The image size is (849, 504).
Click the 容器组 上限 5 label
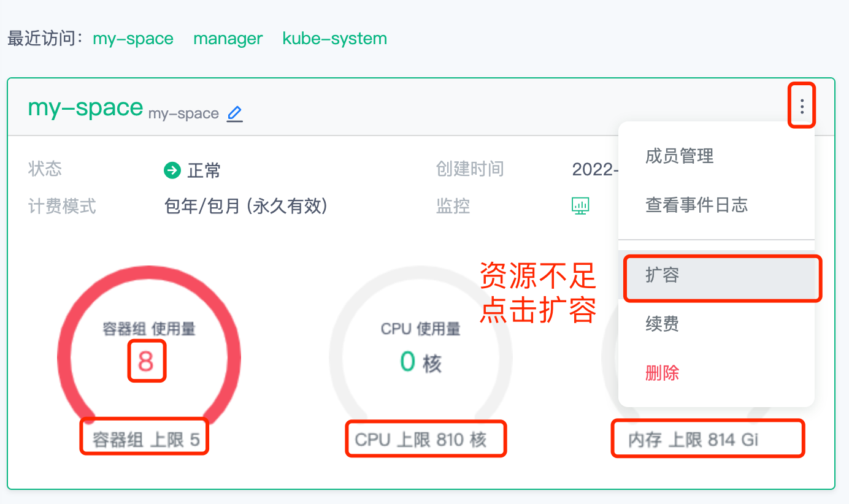(x=146, y=440)
